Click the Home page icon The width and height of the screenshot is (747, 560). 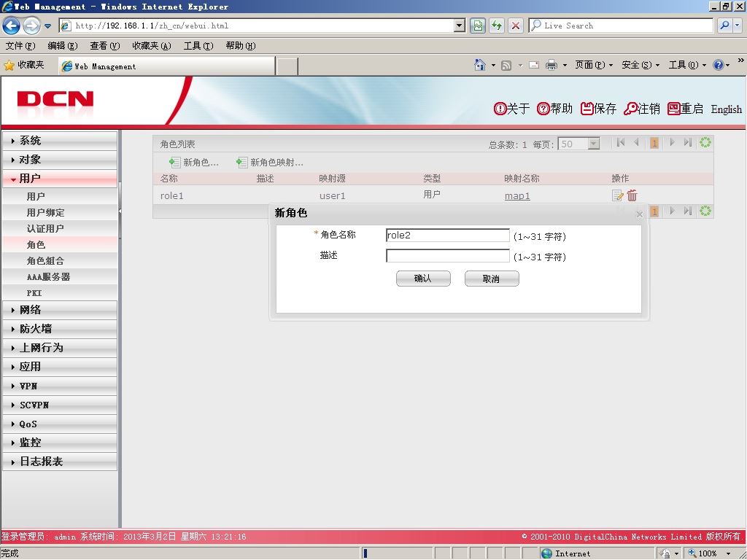[x=480, y=65]
